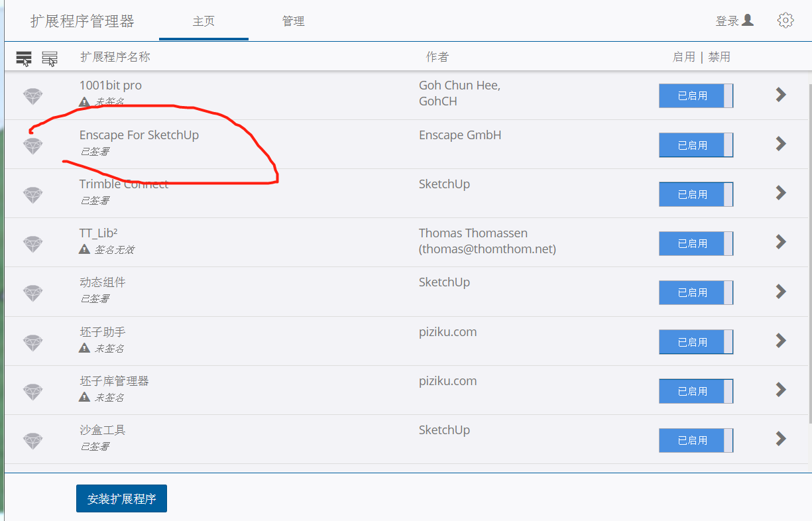Toggle 已启用 switch for 沙盒工具

(x=696, y=440)
